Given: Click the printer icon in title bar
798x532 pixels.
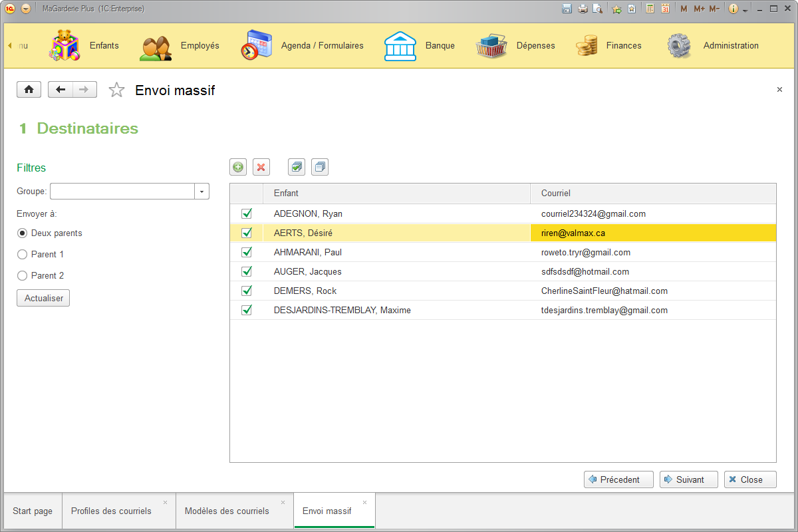Looking at the screenshot, I should coord(583,9).
